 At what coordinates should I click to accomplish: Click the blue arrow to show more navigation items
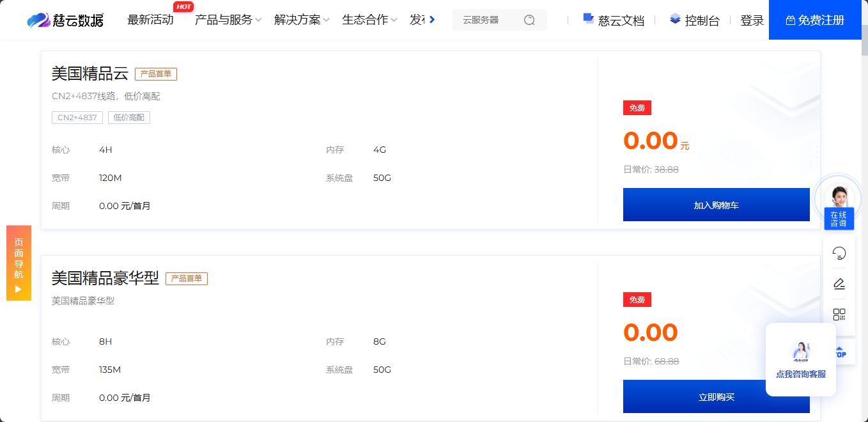click(432, 20)
